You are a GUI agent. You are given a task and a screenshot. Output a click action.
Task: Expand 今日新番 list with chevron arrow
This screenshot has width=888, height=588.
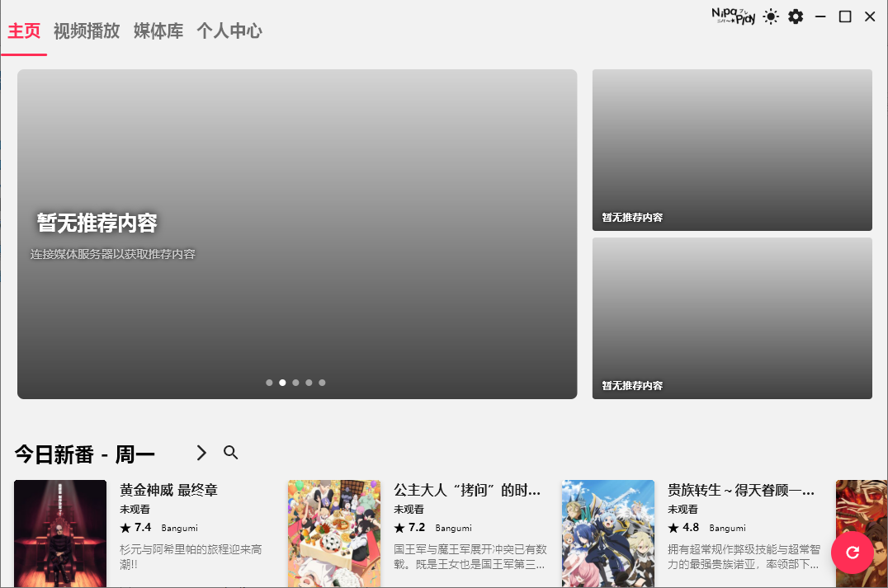[201, 453]
